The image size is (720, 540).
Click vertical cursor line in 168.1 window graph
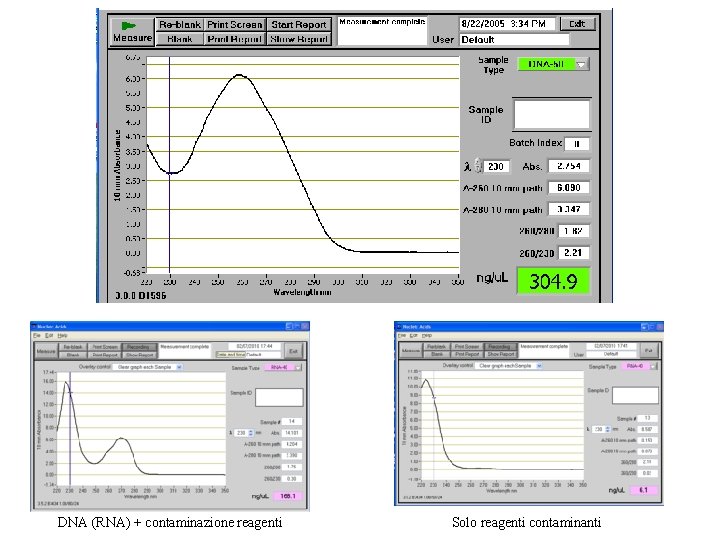click(x=70, y=429)
